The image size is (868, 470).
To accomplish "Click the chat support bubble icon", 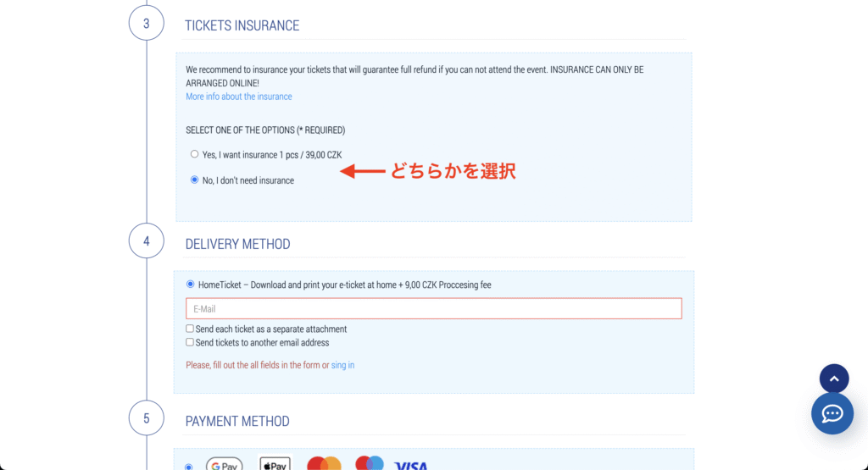I will 832,413.
